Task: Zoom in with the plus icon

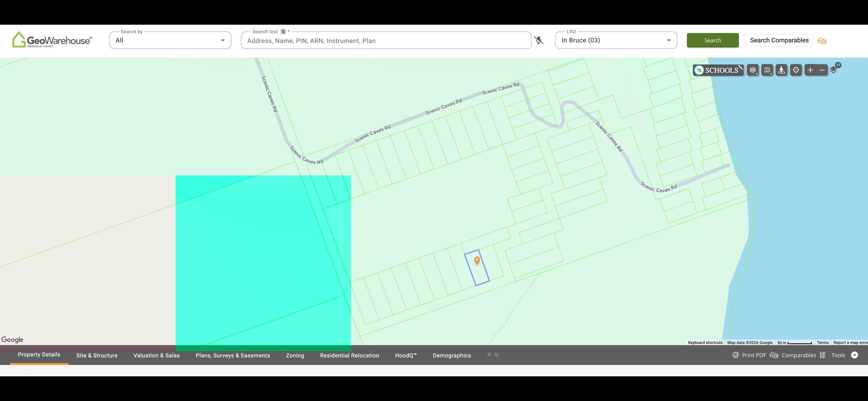Action: pyautogui.click(x=810, y=70)
